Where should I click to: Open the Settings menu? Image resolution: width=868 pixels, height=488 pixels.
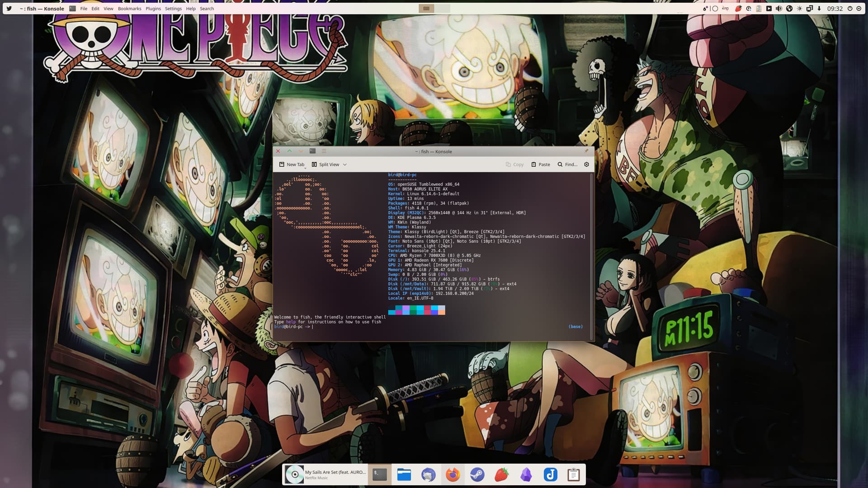[x=173, y=9]
